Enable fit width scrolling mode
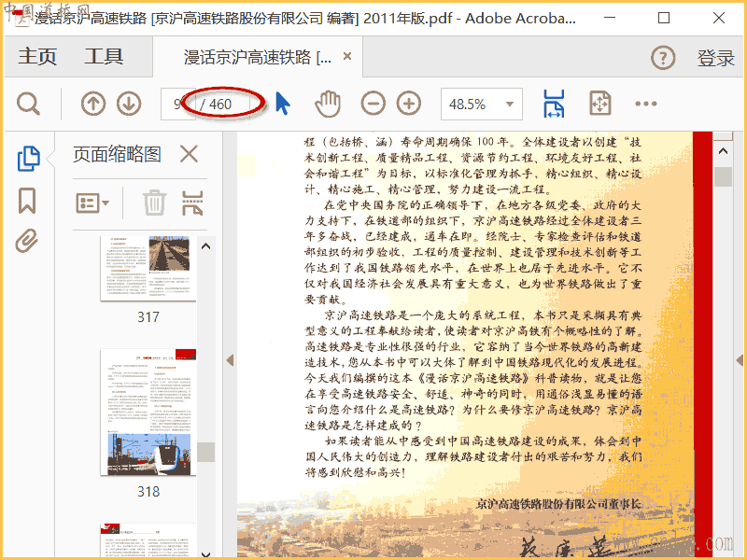 tap(554, 104)
